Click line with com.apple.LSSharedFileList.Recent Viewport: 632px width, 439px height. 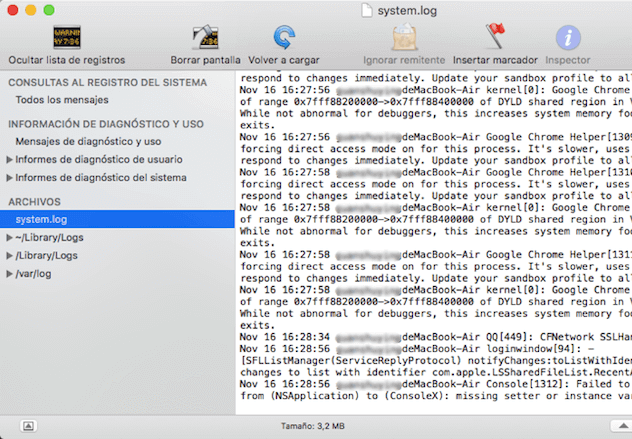pos(436,372)
